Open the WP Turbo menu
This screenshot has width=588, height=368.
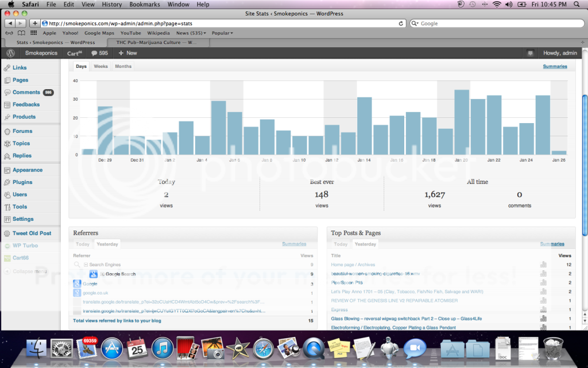pos(25,246)
